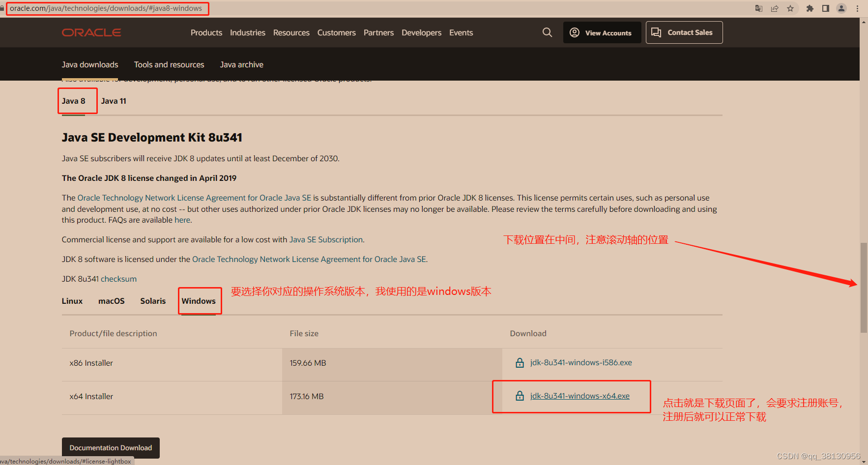Switch to the Java 11 tab

click(114, 101)
